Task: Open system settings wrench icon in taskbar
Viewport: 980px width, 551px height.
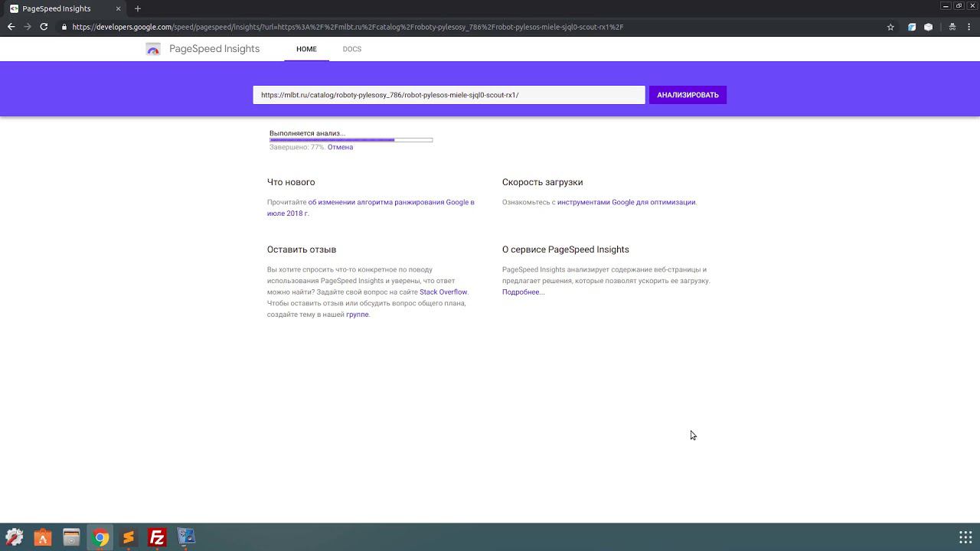Action: (x=14, y=537)
